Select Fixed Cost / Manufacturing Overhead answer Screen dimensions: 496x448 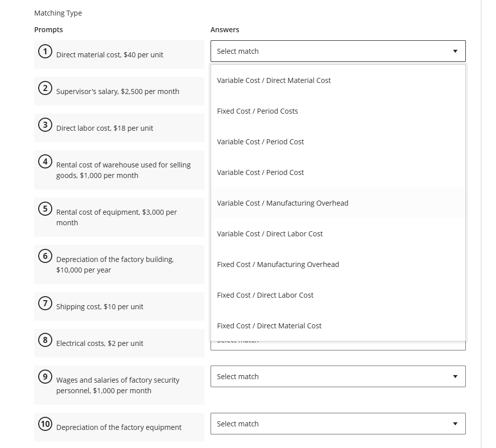click(278, 264)
